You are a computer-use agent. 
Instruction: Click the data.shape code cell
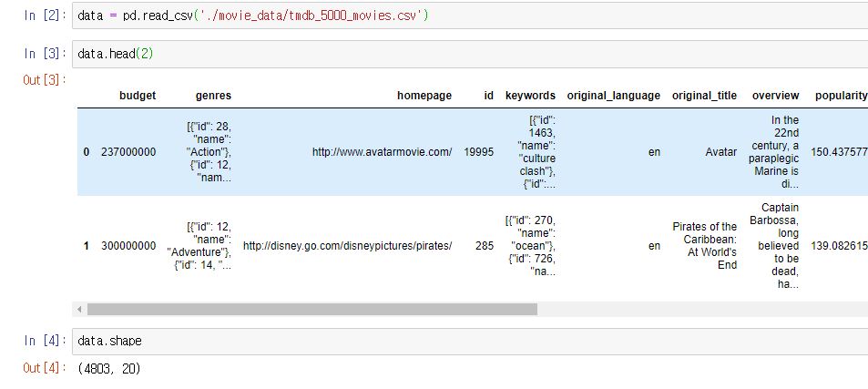[x=470, y=341]
